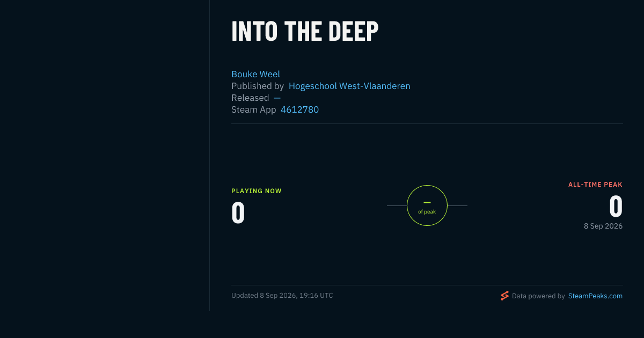Image resolution: width=644 pixels, height=338 pixels.
Task: Click the INTO THE DEEP title
Action: click(x=305, y=31)
